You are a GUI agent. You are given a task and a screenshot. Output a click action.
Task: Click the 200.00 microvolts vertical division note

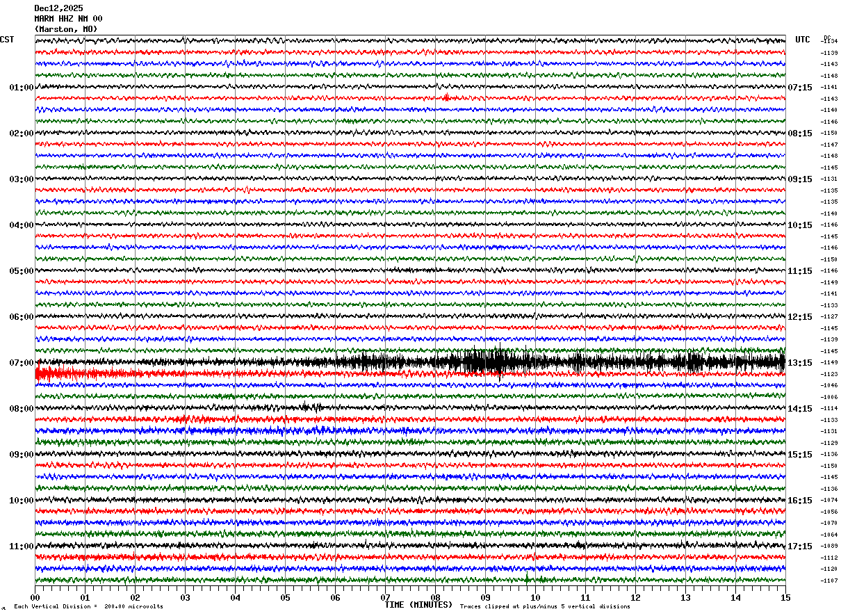[89, 607]
